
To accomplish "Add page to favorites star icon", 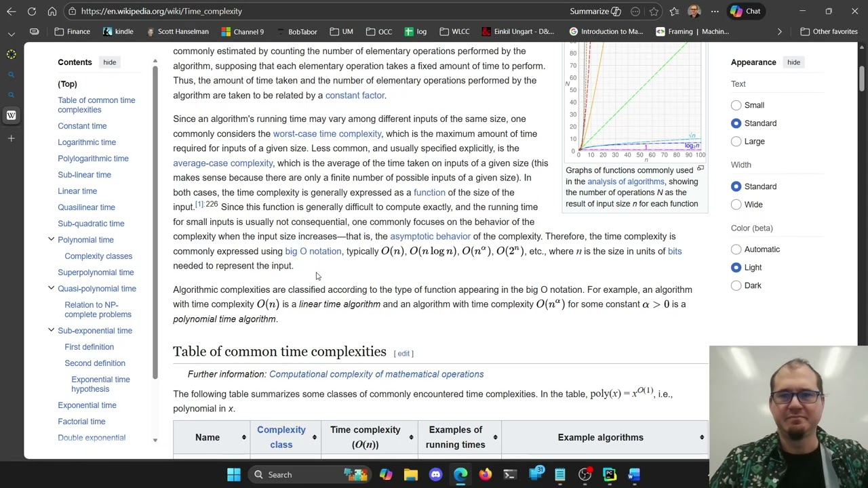I will (654, 12).
